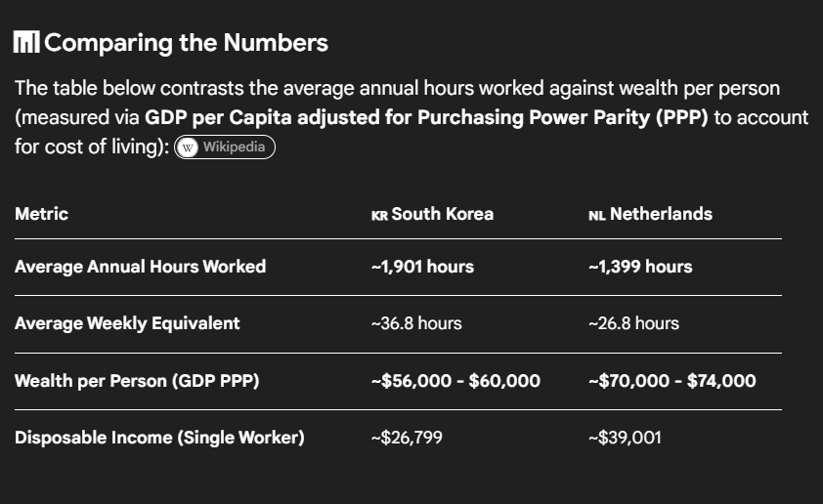Select the Comparing the Numbers heading

tap(186, 42)
